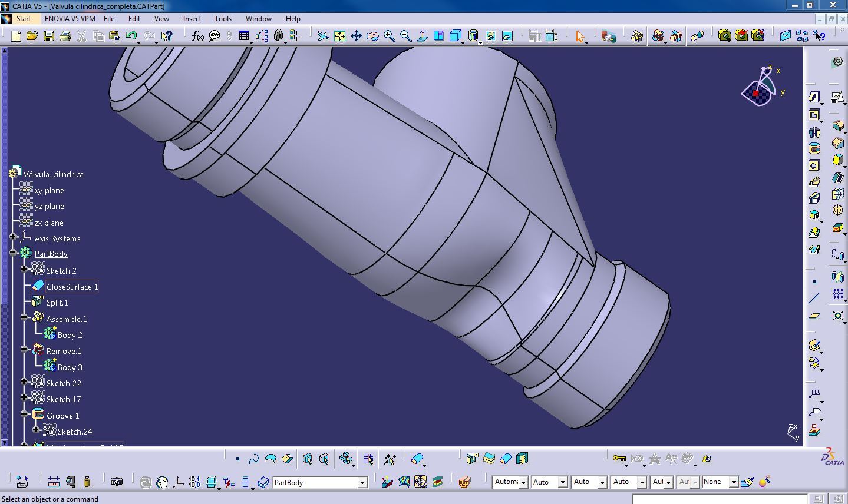
Task: Open the Shading view mode icon
Action: point(473,37)
